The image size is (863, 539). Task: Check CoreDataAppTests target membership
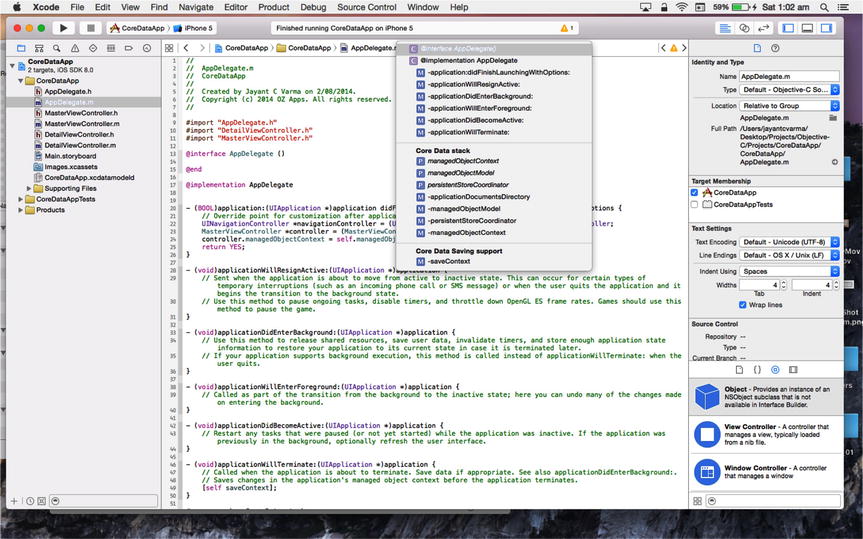click(694, 204)
